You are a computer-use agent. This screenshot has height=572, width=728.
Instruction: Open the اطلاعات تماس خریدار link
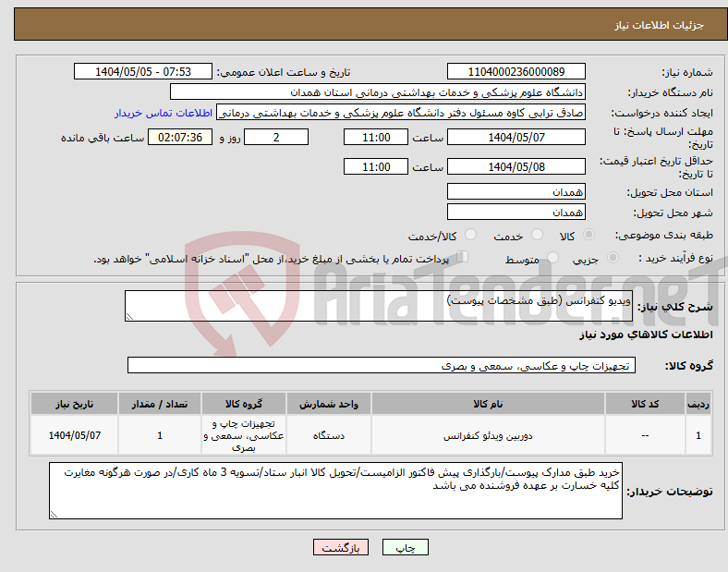tap(164, 113)
